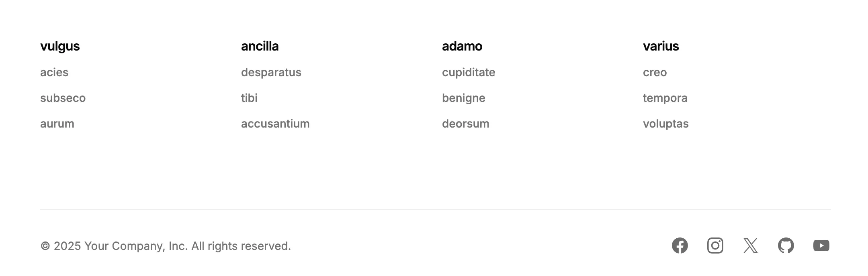
Task: Open the Facebook social icon
Action: click(x=680, y=246)
